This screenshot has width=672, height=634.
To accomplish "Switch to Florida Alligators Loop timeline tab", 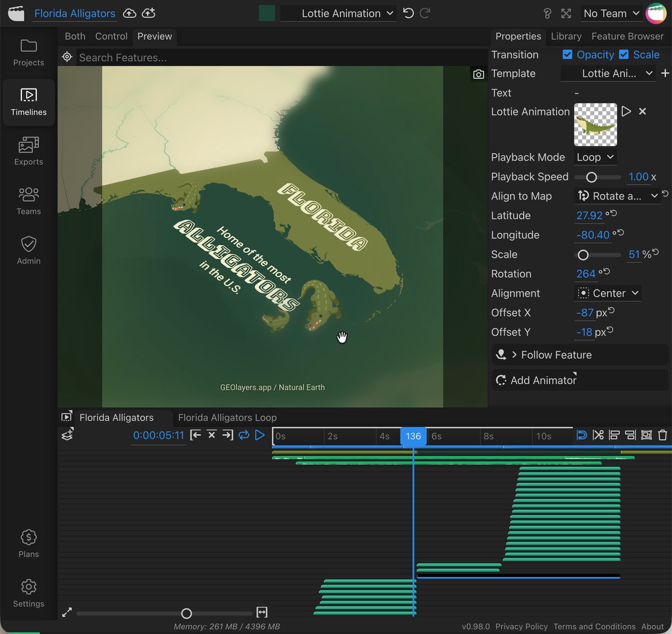I will [x=227, y=418].
